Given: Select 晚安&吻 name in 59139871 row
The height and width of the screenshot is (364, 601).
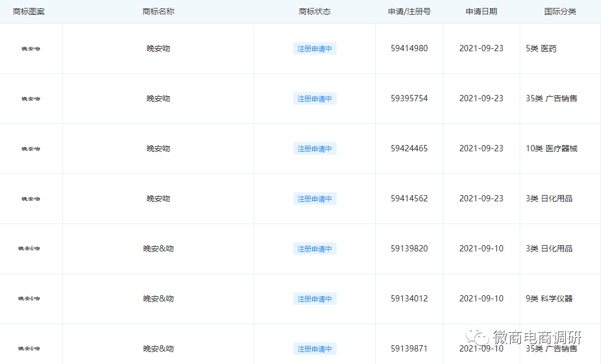Looking at the screenshot, I should click(158, 349).
